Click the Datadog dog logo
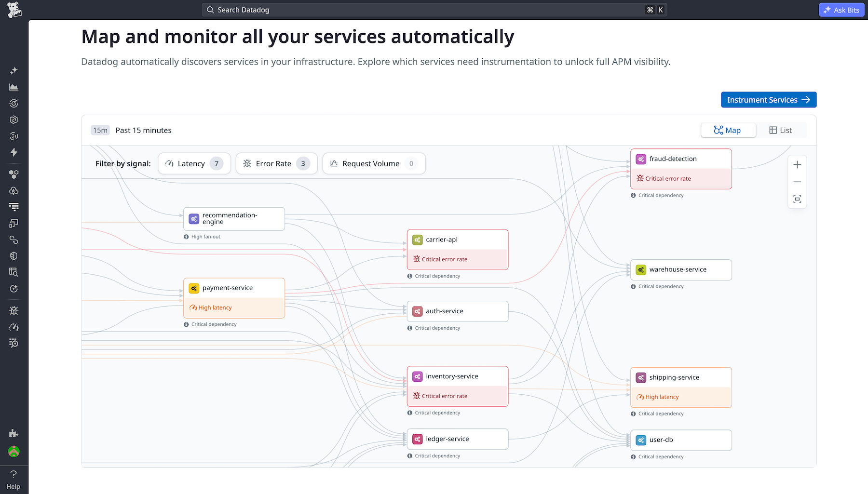868x494 pixels. (14, 10)
